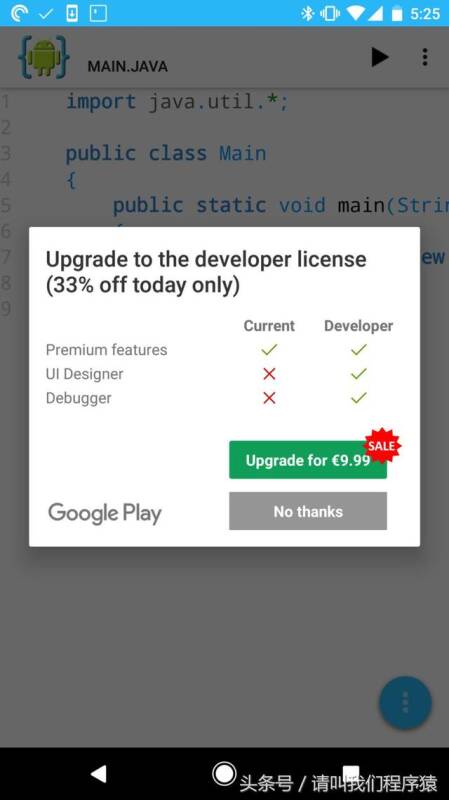This screenshot has width=449, height=800.
Task: Tap the Bluetooth status bar icon
Action: (x=307, y=13)
